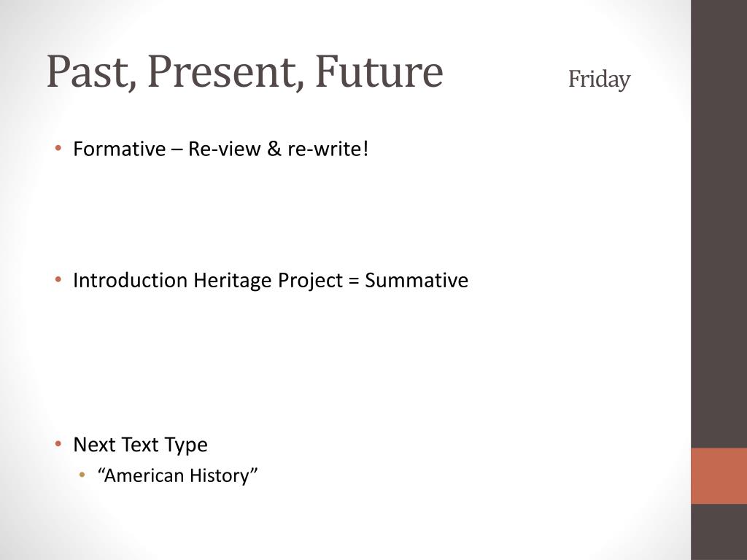Select the Next Text Type line

click(x=140, y=446)
